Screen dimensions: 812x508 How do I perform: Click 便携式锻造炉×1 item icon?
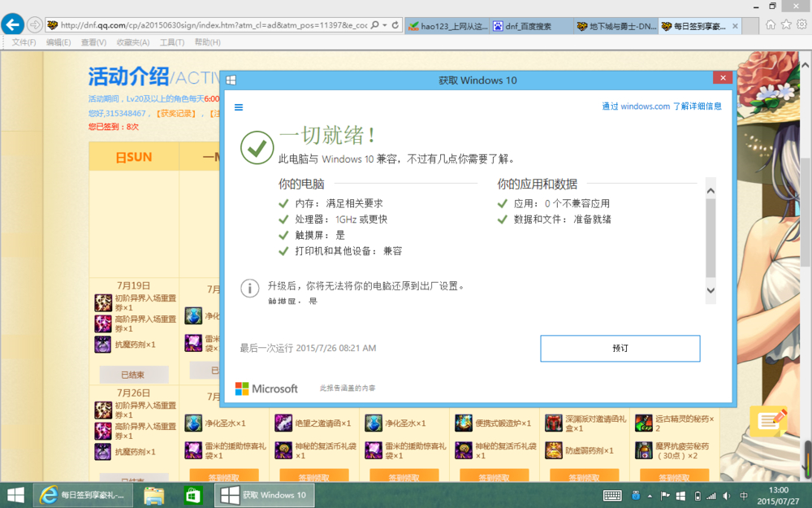click(464, 423)
